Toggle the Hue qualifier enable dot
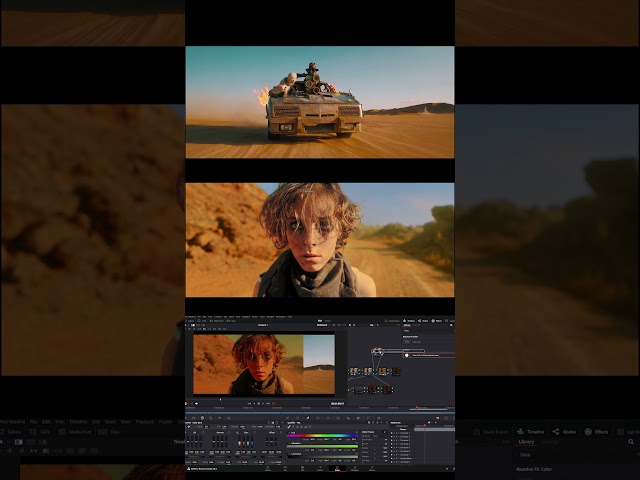640x480 pixels. tap(289, 433)
